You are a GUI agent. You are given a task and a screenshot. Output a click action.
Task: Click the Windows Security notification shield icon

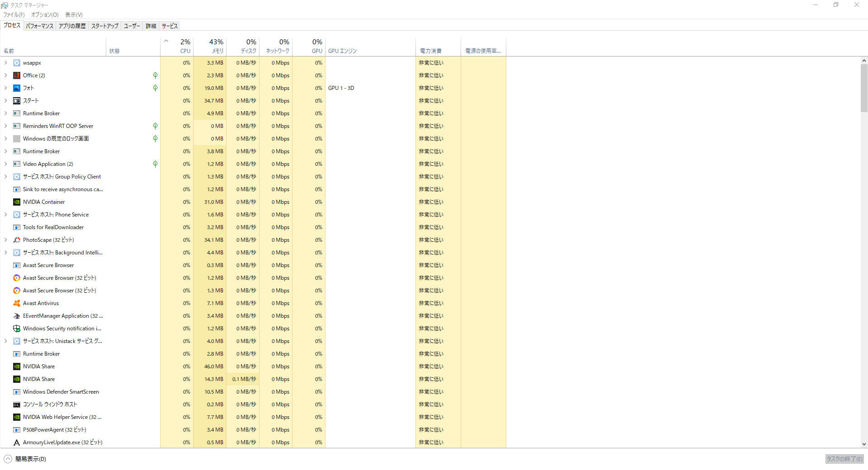pyautogui.click(x=17, y=329)
